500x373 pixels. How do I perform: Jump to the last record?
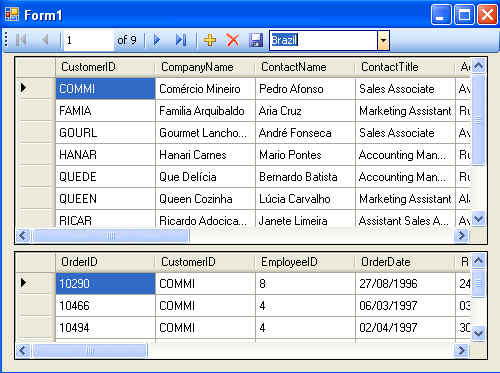pos(181,40)
